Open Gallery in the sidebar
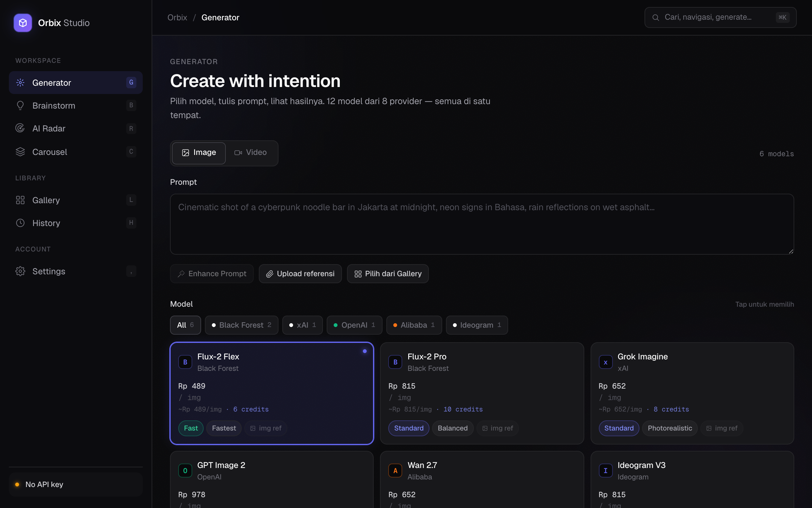The image size is (812, 508). pyautogui.click(x=76, y=200)
